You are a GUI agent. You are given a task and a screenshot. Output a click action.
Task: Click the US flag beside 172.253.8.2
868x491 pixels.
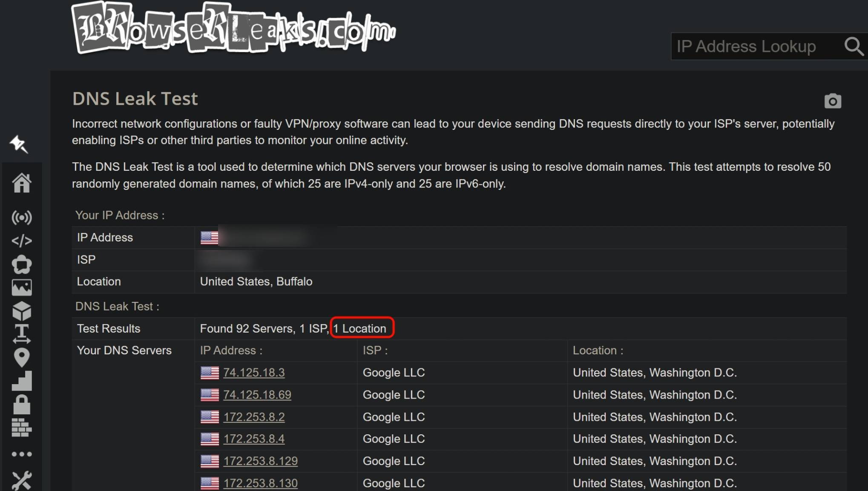pos(210,417)
